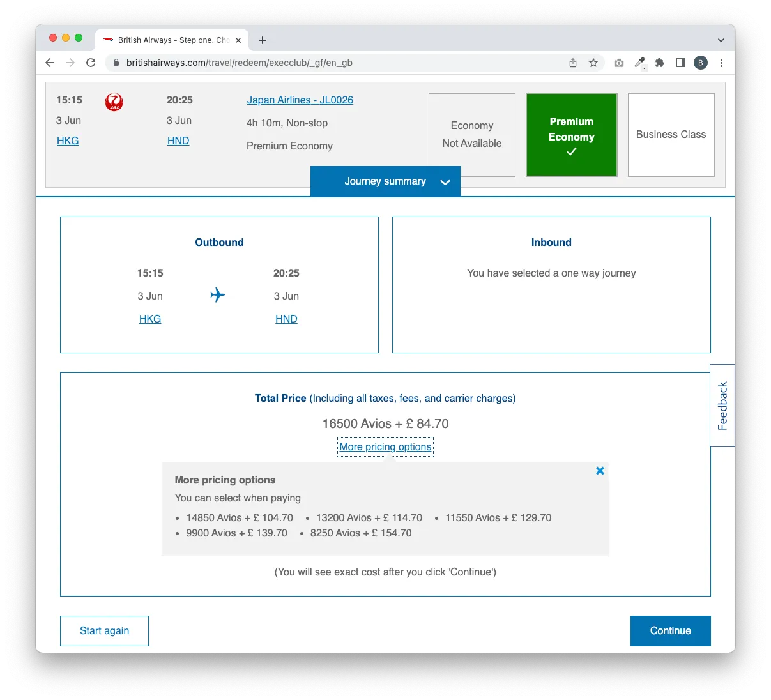Image resolution: width=771 pixels, height=700 pixels.
Task: Click the outbound airplane icon
Action: coord(218,294)
